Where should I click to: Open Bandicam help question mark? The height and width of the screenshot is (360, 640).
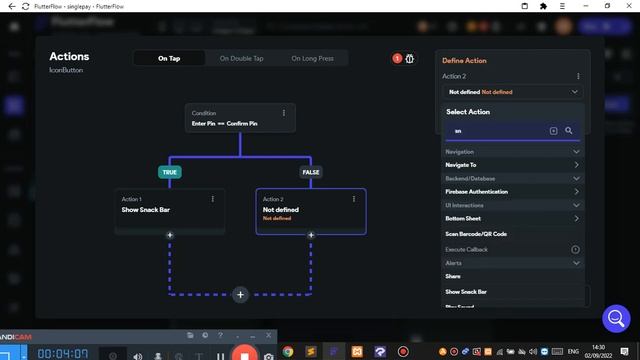click(220, 335)
